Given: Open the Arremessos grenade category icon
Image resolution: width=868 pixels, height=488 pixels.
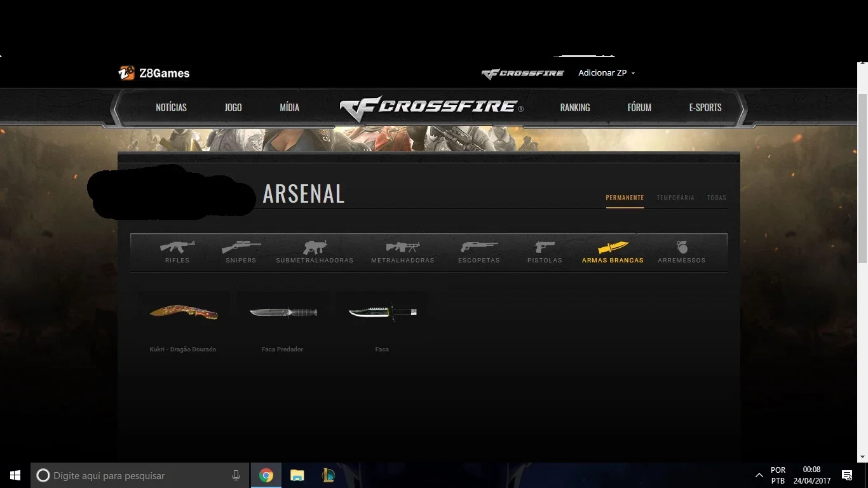Looking at the screenshot, I should tap(682, 247).
